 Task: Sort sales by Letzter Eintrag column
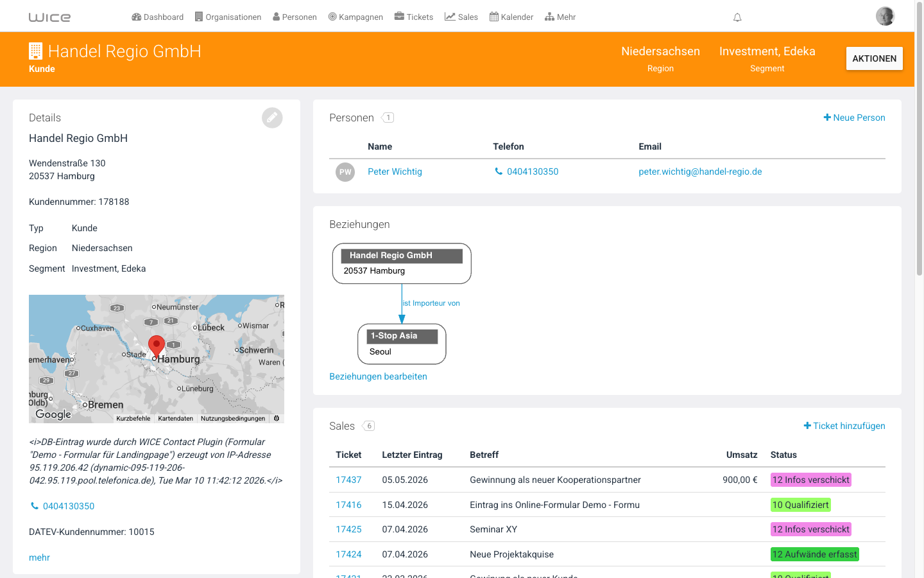(412, 455)
